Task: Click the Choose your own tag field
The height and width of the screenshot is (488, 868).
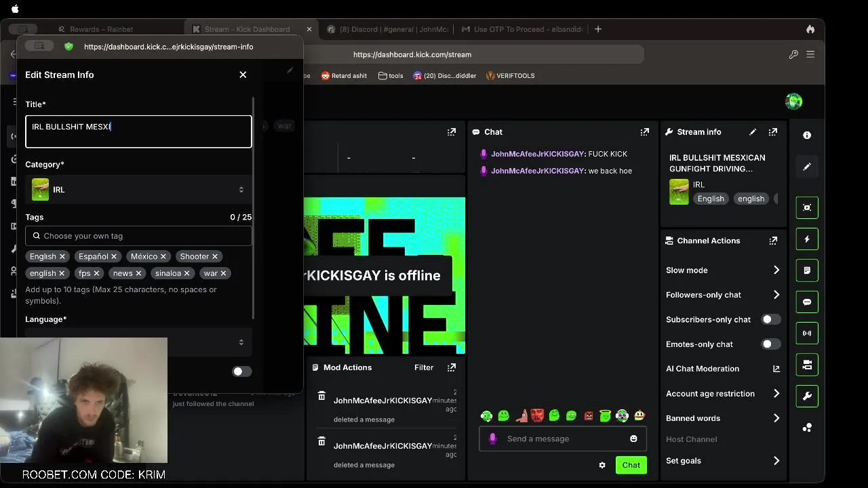Action: pos(138,236)
